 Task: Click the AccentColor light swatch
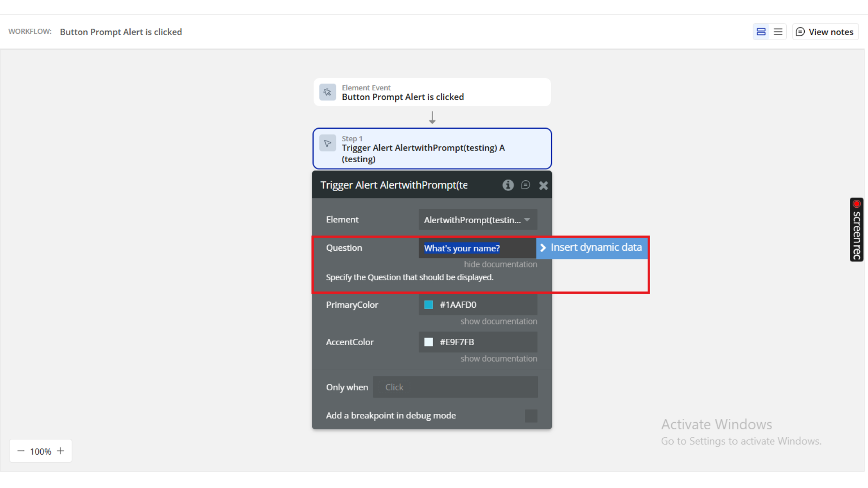coord(429,342)
